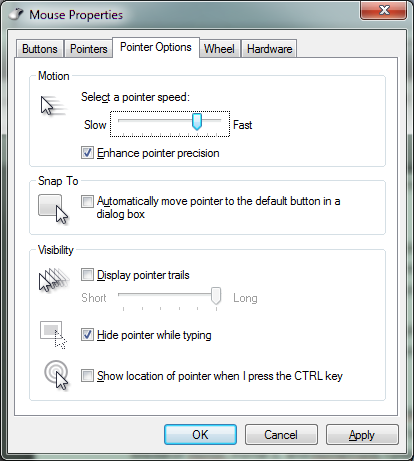
Task: Click the hide pointer while typing icon
Action: 53,335
